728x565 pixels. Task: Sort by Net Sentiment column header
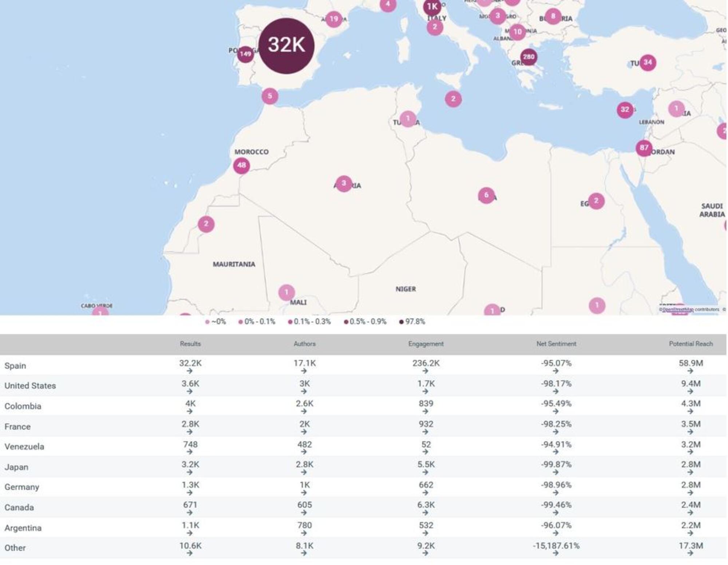(x=556, y=344)
